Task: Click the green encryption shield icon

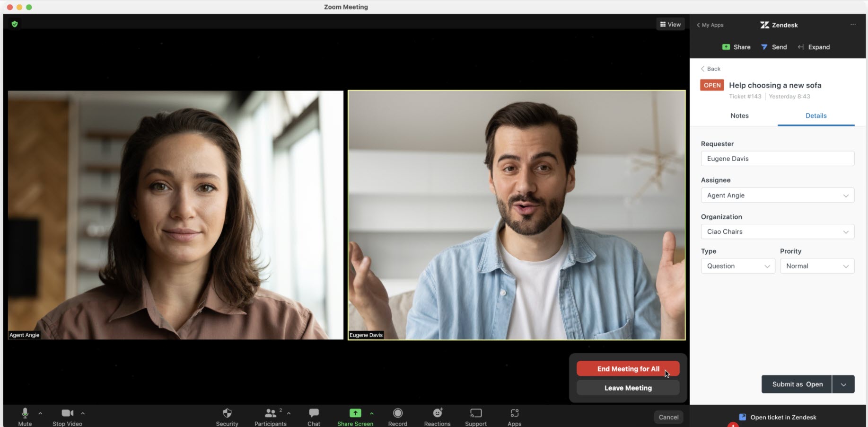Action: pos(15,24)
